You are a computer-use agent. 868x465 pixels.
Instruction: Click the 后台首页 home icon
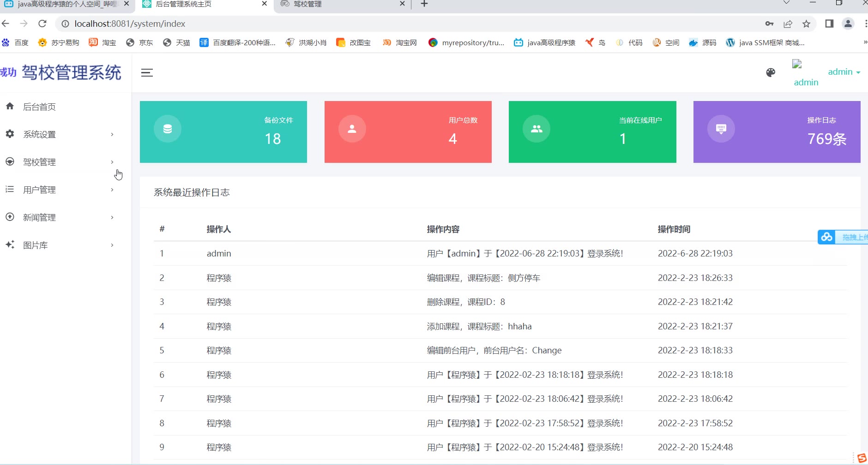click(x=10, y=106)
